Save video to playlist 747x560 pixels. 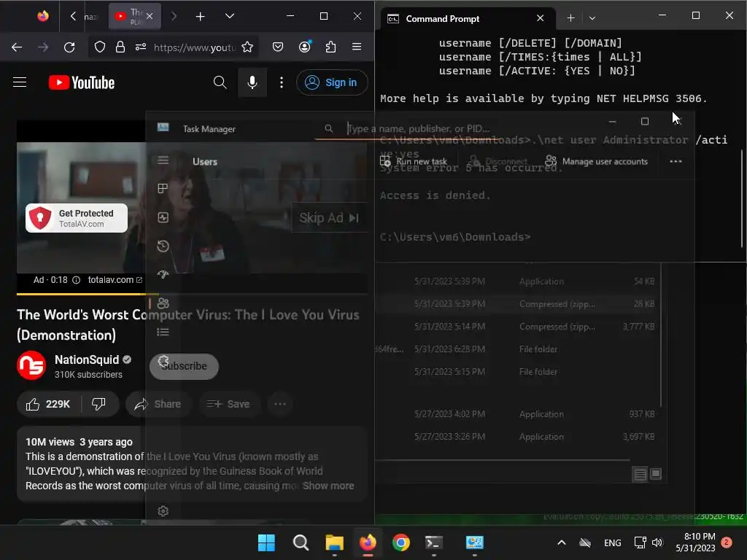click(229, 404)
